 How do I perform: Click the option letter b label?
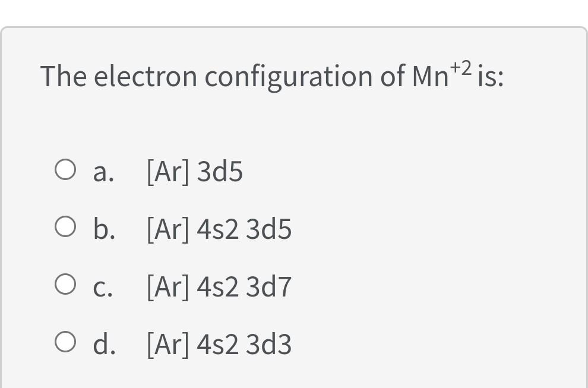[x=103, y=229]
